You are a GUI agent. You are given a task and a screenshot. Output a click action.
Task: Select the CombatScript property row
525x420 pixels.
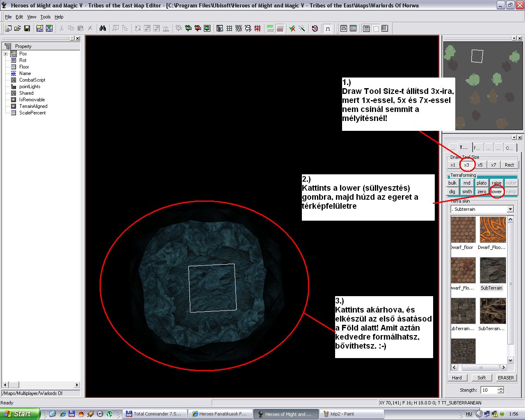point(32,80)
